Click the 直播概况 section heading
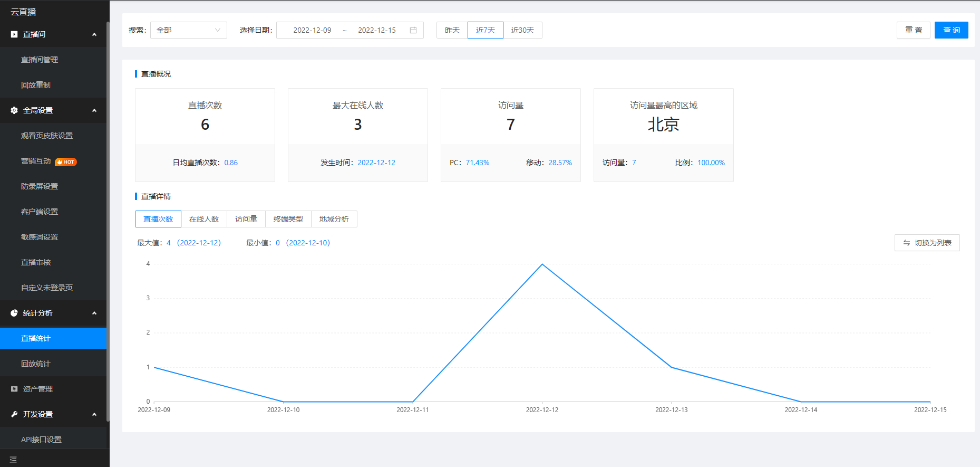Screen dimensions: 980x467 pyautogui.click(x=156, y=74)
